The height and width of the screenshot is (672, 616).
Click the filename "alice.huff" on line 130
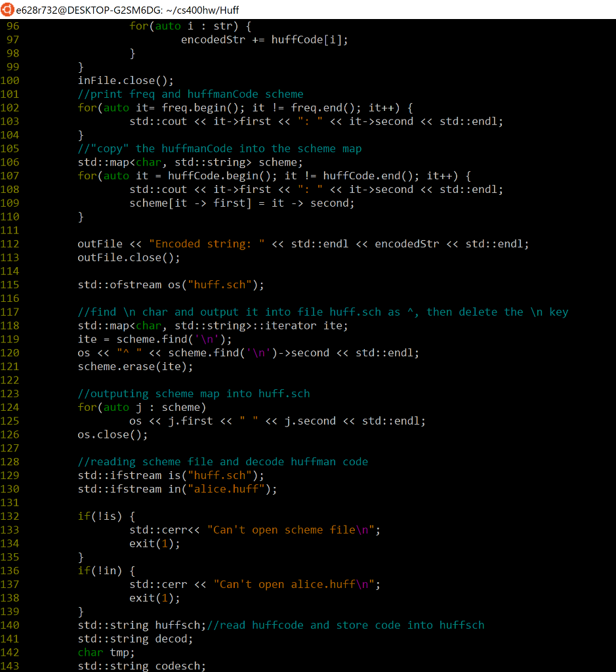(229, 488)
